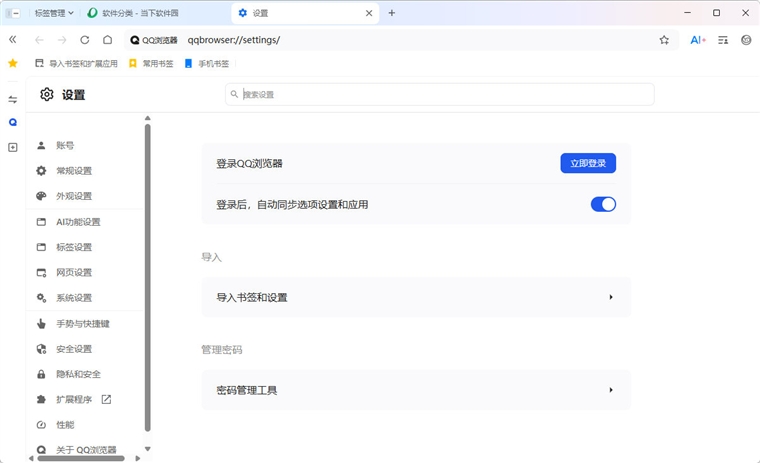This screenshot has height=463, width=760.
Task: Open the user avatar profile
Action: 746,40
